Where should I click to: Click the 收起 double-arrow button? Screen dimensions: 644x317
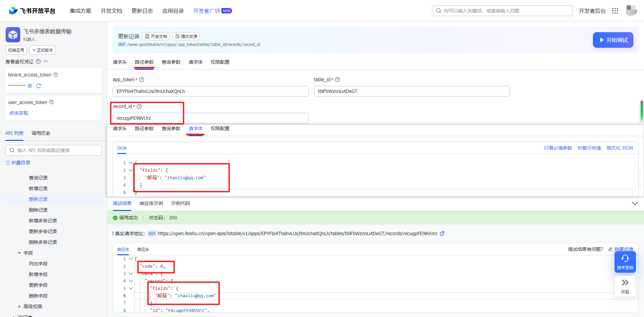[625, 286]
